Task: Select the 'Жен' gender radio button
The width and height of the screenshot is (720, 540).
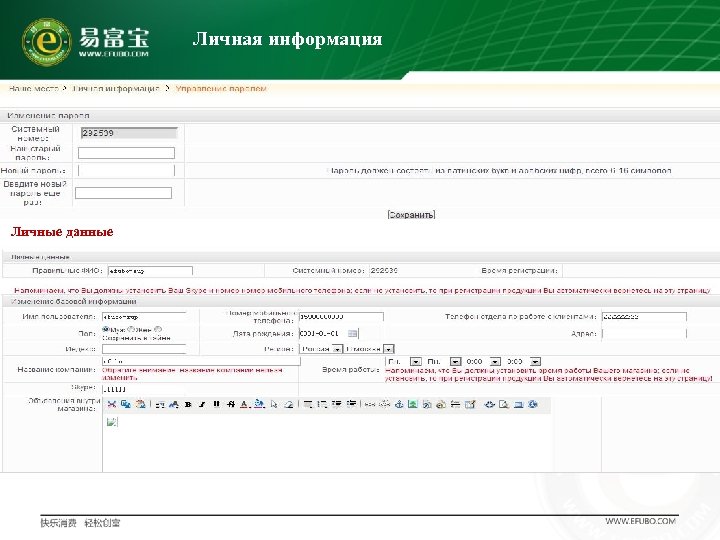Action: (x=131, y=329)
